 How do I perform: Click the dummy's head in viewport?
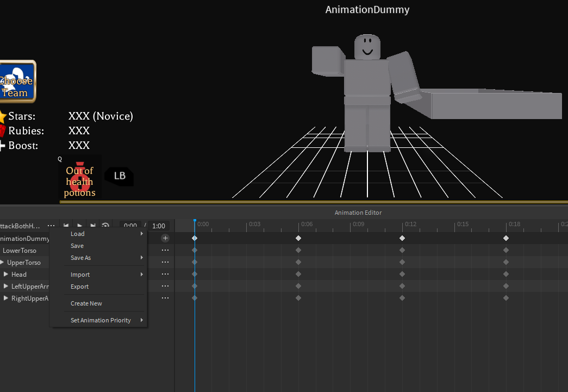pos(367,47)
